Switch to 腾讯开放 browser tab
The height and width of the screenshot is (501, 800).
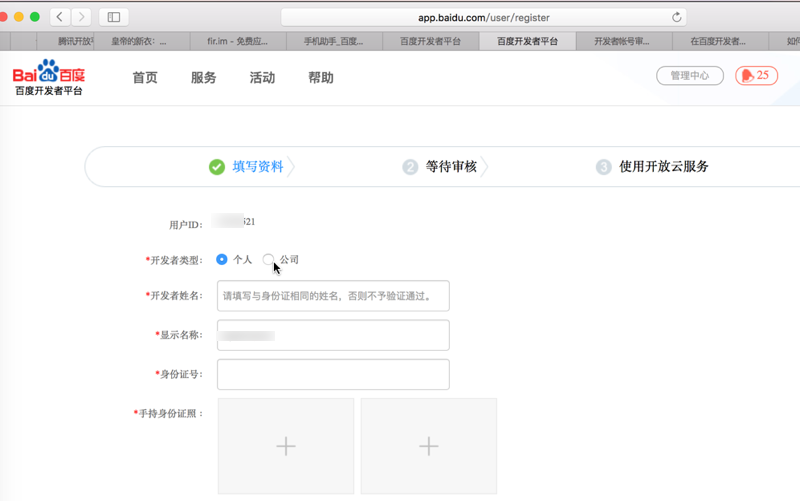[65, 41]
